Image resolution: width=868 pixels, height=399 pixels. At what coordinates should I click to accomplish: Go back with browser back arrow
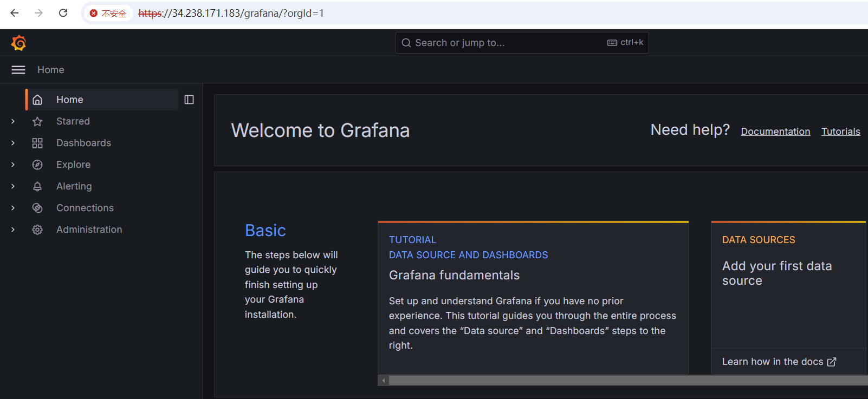click(x=15, y=13)
